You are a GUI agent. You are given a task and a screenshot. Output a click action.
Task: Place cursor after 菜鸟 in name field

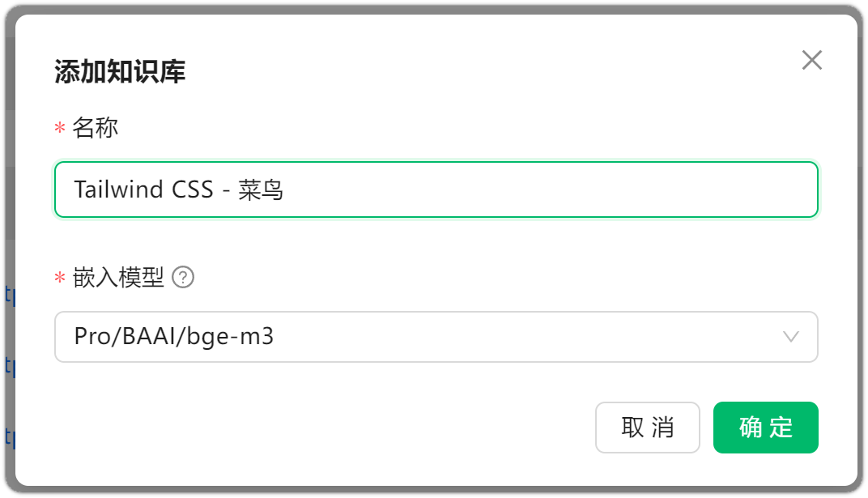click(x=284, y=189)
